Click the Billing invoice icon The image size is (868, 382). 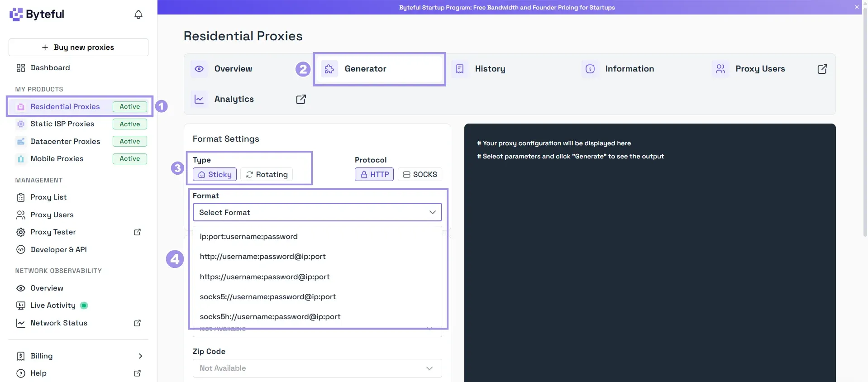[x=21, y=356]
